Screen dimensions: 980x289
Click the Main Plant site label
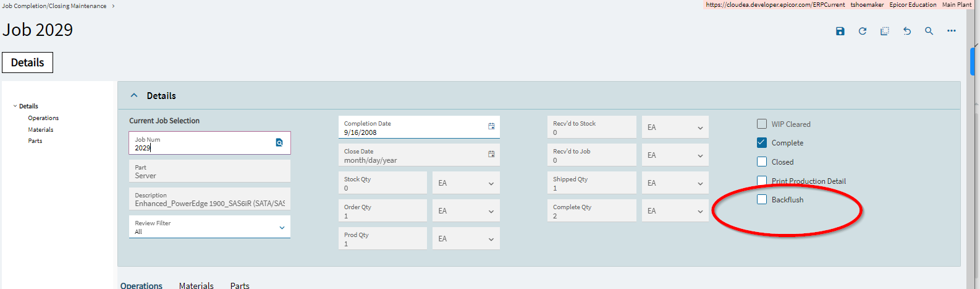click(x=957, y=4)
